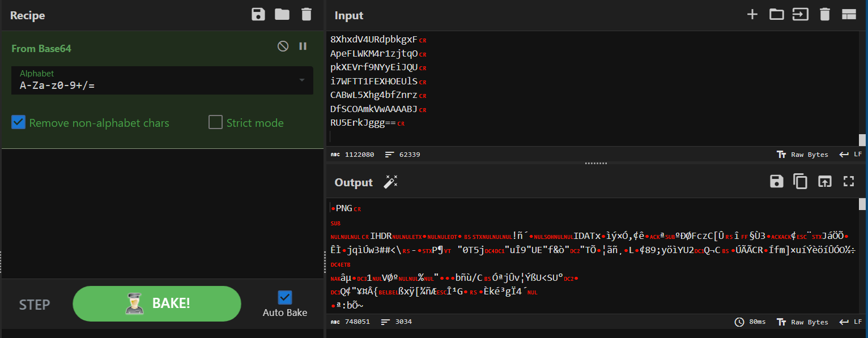Disable the From Base64 operation
Screen dimensions: 868x338
[283, 46]
